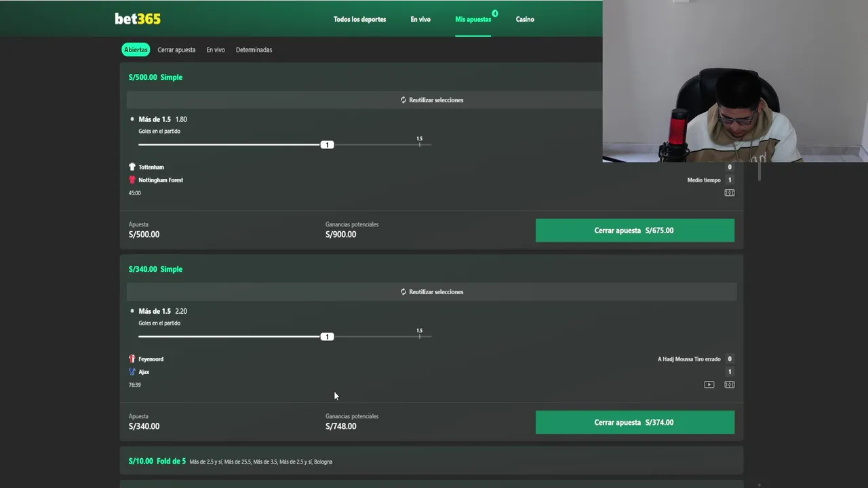
Task: Click refresh icon in S/500.00 Reutilizar selecciones
Action: [403, 100]
